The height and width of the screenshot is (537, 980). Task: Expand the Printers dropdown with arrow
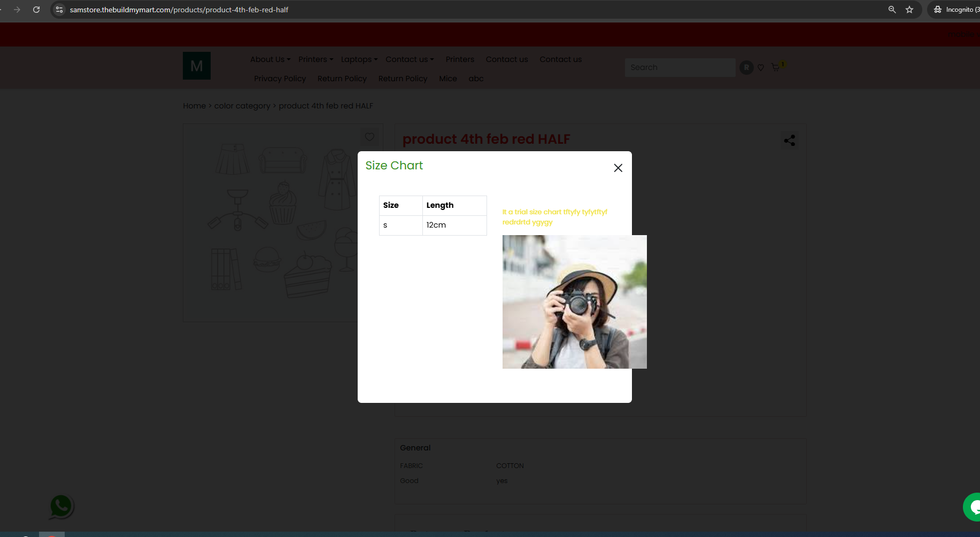tap(316, 59)
